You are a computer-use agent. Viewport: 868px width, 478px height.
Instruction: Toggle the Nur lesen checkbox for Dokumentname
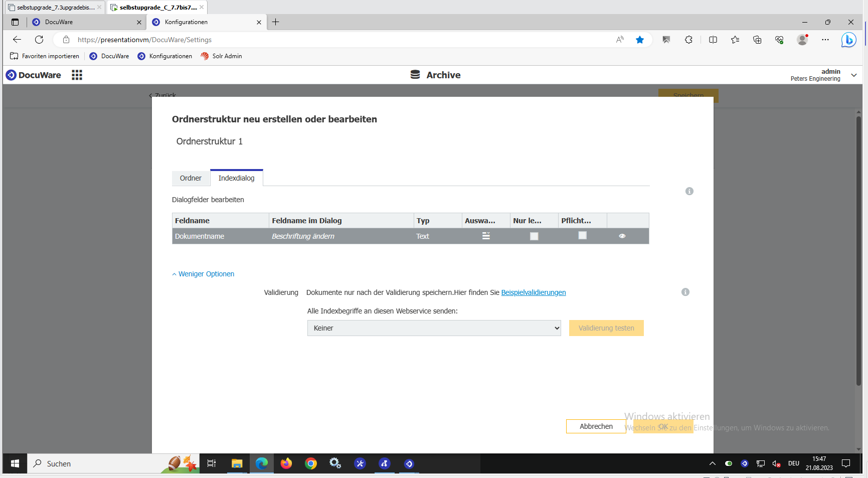click(534, 236)
